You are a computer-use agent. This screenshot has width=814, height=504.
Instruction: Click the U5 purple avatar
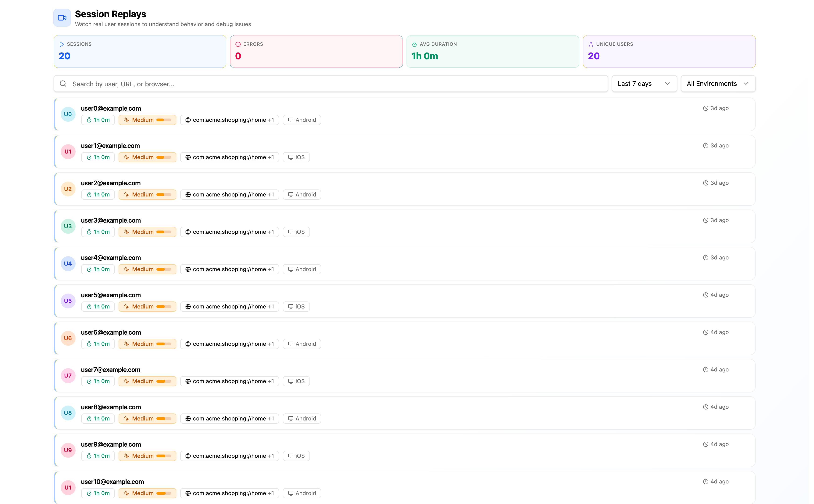point(68,301)
